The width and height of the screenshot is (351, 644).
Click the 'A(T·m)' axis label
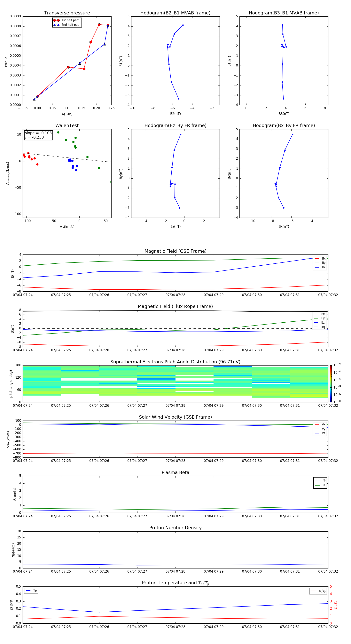[67, 114]
